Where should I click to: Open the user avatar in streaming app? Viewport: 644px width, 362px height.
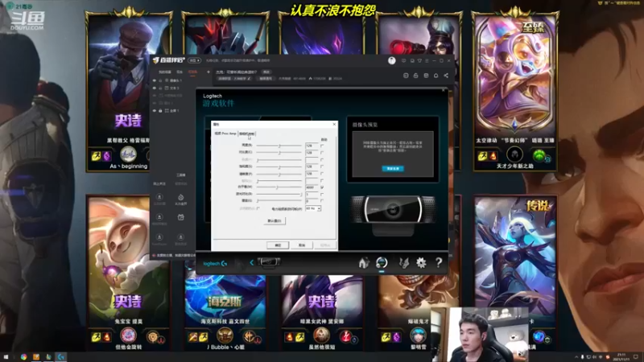(x=392, y=61)
